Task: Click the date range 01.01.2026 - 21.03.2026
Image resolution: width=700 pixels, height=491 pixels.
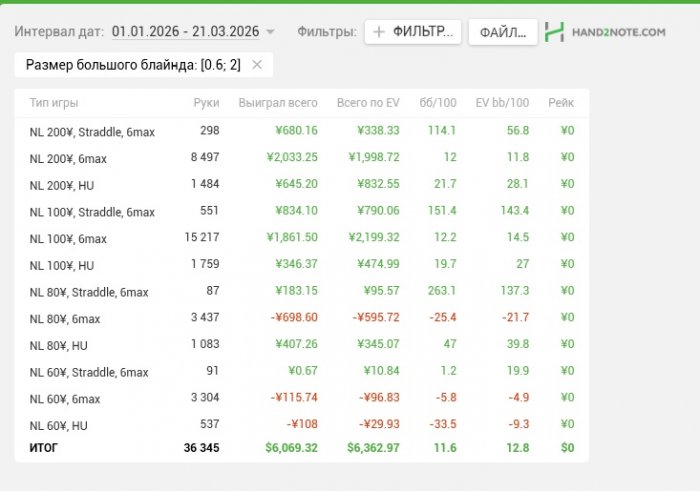Action: click(x=185, y=32)
